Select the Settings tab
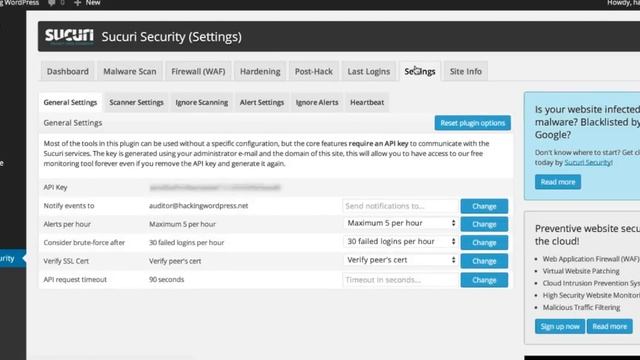Screen dimensions: 640x360 coord(420,71)
